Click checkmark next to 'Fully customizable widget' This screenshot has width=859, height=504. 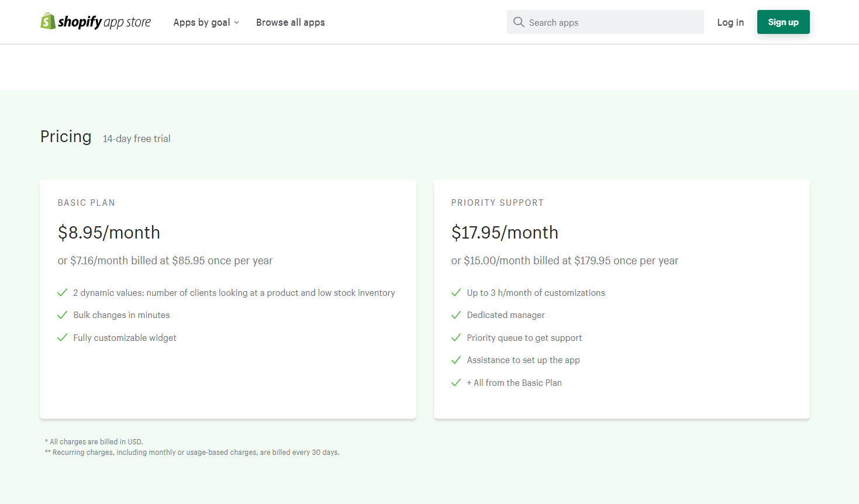[63, 337]
